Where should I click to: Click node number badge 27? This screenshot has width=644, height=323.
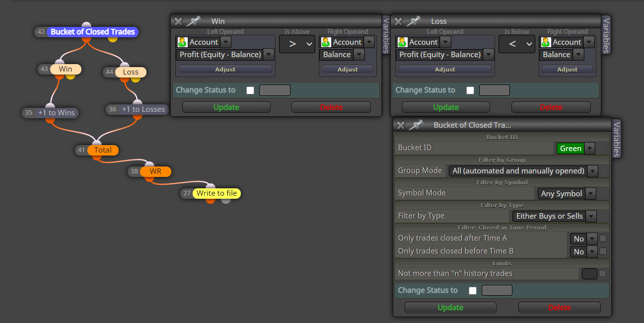pyautogui.click(x=187, y=193)
